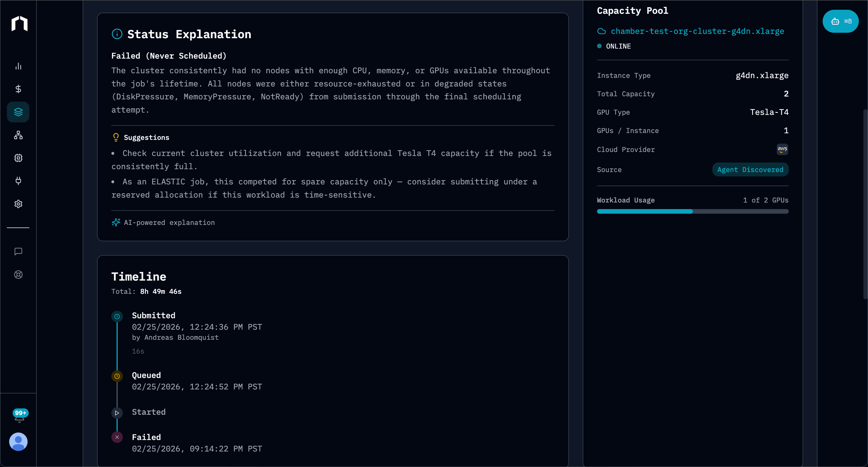Screen dimensions: 868x467
Task: Open the chat message sidebar icon
Action: (18, 252)
